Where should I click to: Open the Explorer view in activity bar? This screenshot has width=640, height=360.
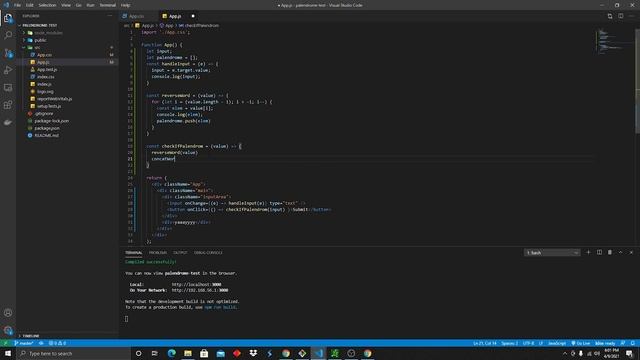click(x=8, y=18)
